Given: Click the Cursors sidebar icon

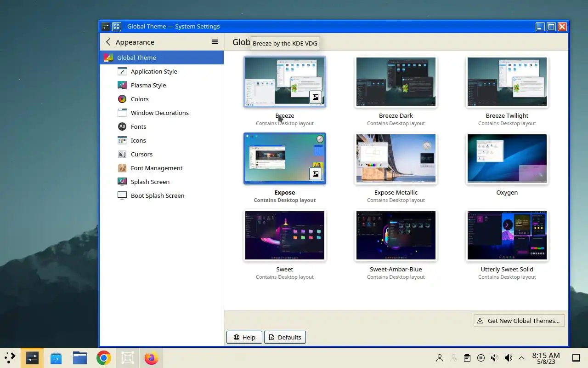Looking at the screenshot, I should [x=122, y=154].
